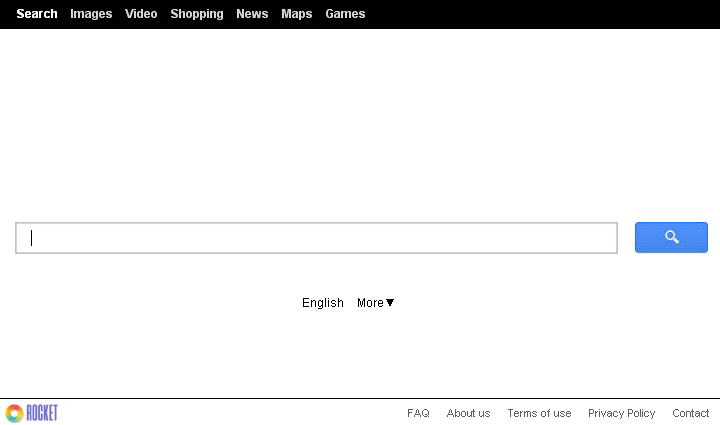Click the Rocket logo in footer
Image resolution: width=720 pixels, height=425 pixels.
pos(32,413)
